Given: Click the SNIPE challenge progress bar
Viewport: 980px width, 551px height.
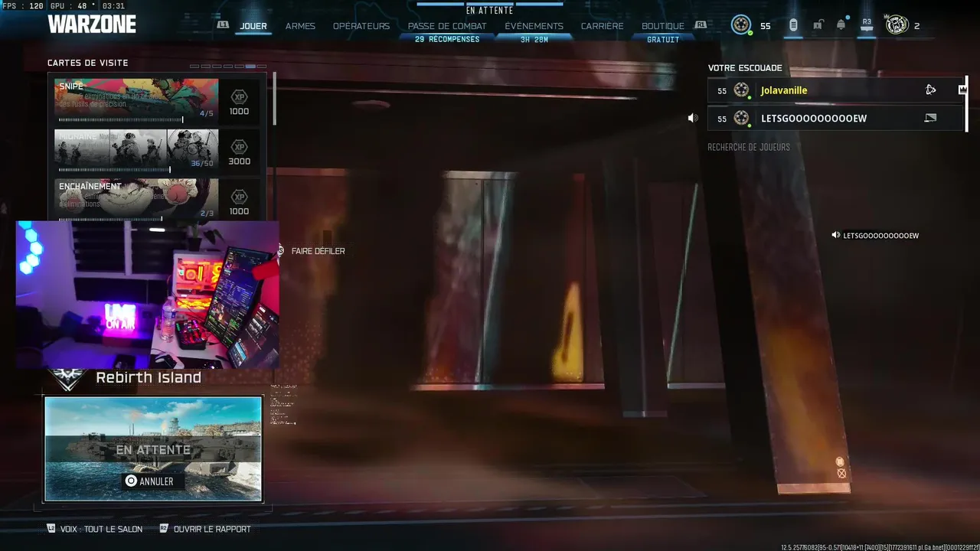Looking at the screenshot, I should click(x=121, y=119).
